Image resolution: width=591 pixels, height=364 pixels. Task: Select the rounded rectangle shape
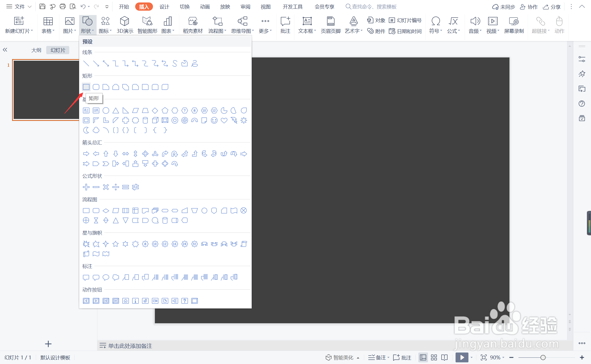point(96,87)
